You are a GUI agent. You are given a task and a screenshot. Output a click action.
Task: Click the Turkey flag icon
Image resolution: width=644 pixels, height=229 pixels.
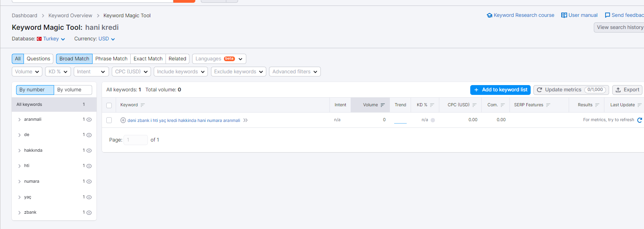click(x=39, y=39)
